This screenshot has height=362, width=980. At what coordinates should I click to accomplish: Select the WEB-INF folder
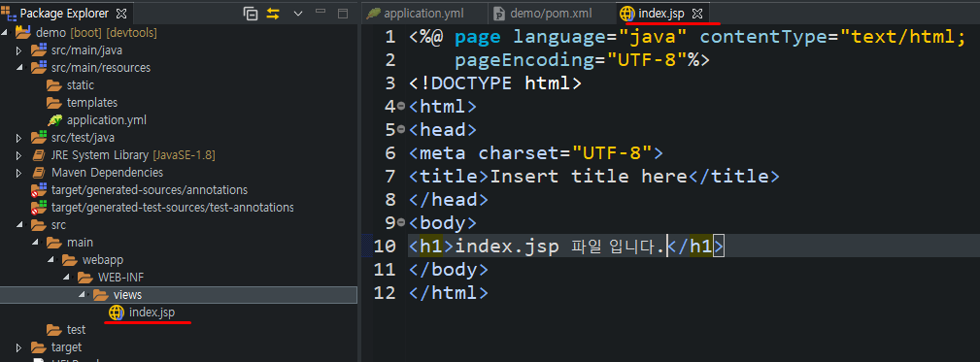point(120,278)
